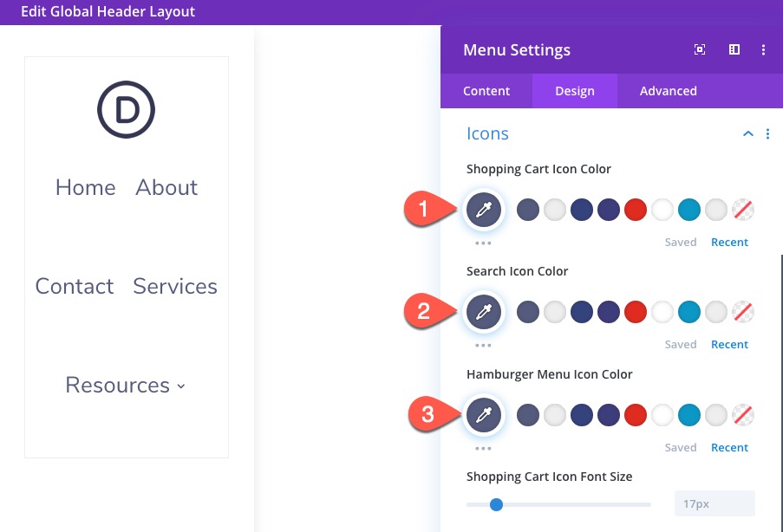Viewport: 783px width, 532px height.
Task: Expand the Menu Settings modal to fullscreen
Action: tap(699, 49)
